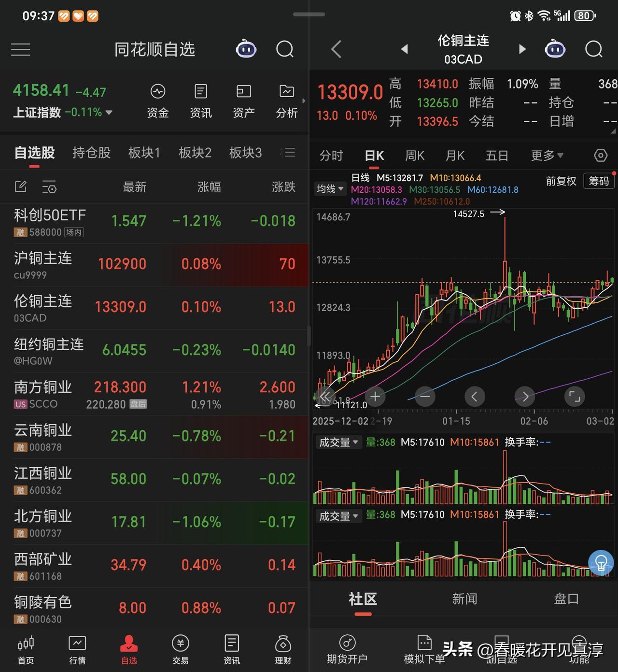This screenshot has width=618, height=672.
Task: Open 纽约铜主连 @HG0W row
Action: (154, 351)
